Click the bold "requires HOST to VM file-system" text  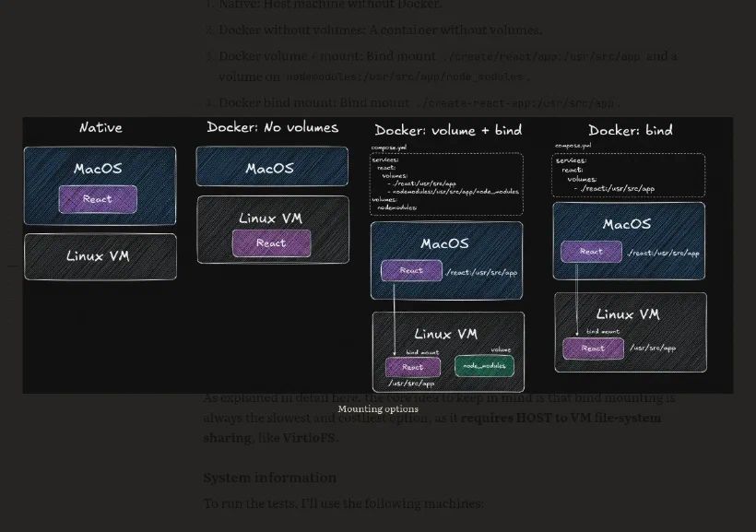[x=561, y=418]
